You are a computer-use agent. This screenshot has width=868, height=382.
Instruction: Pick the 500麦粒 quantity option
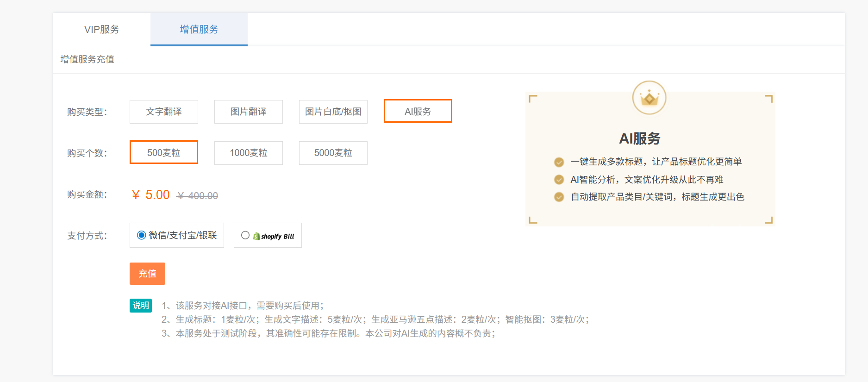tap(164, 153)
